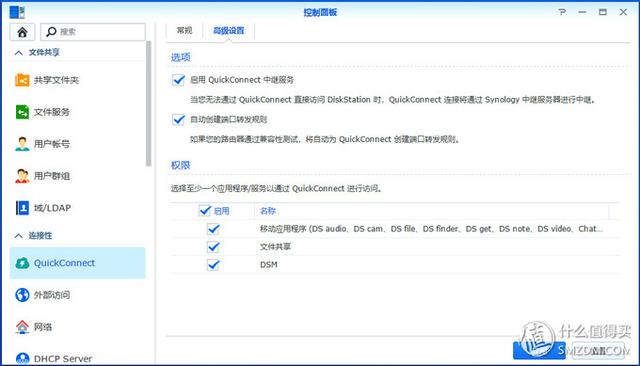Switch to the General (常规) tab

184,31
